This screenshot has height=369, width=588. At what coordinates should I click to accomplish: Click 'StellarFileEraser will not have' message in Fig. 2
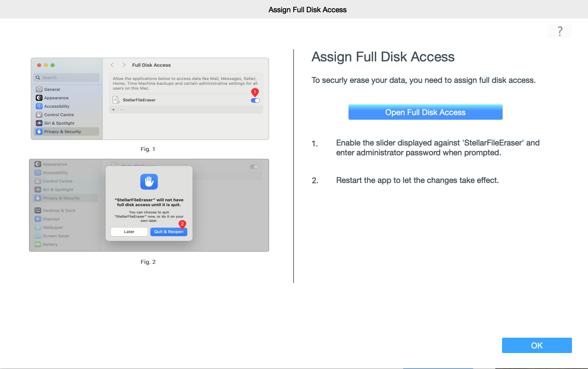pyautogui.click(x=149, y=202)
